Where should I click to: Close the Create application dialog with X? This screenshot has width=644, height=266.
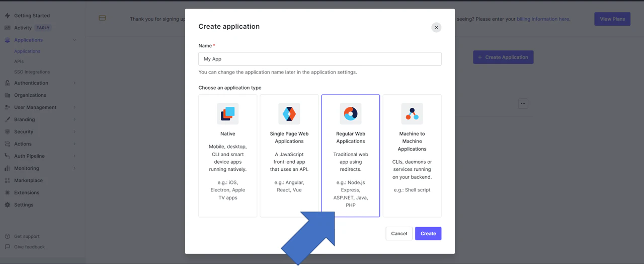click(x=436, y=28)
